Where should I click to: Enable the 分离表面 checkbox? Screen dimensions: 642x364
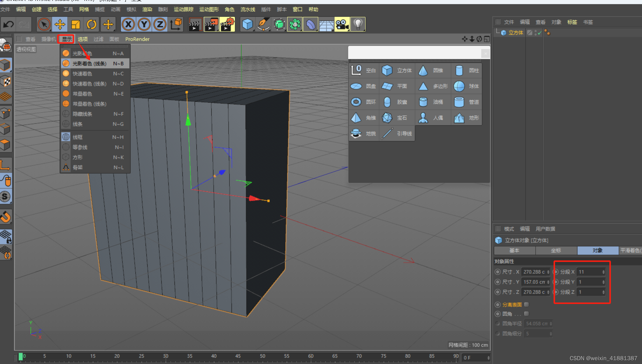527,304
